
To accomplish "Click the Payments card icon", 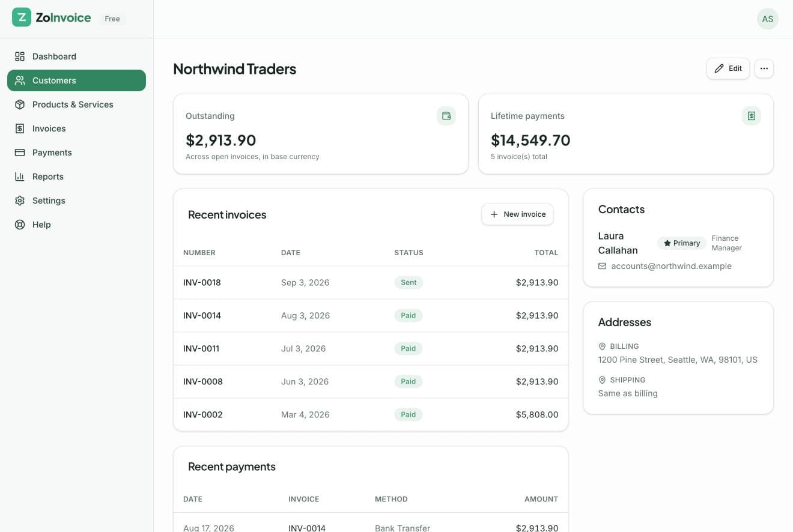I will pos(20,153).
